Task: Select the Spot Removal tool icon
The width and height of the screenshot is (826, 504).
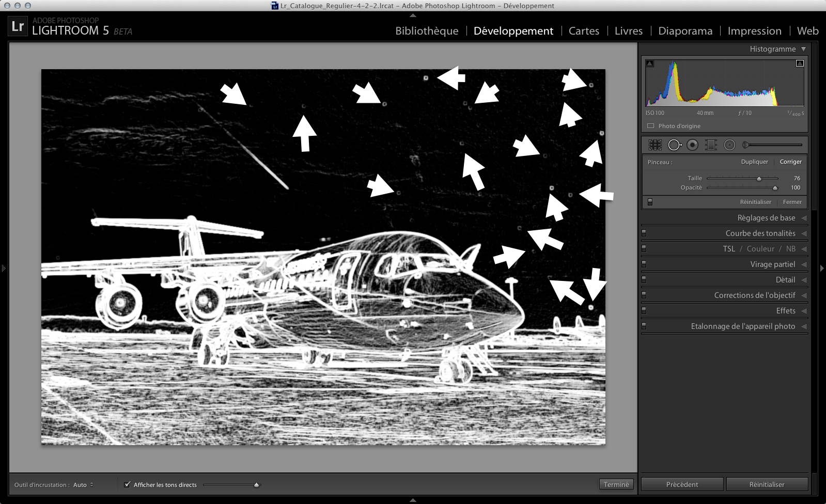Action: [674, 145]
